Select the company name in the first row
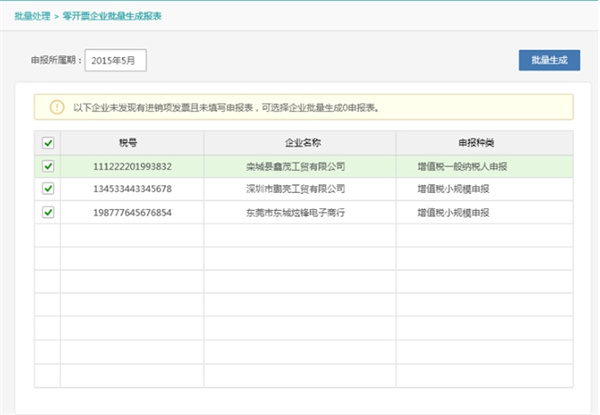Screen dimensions: 600x415 (x=295, y=166)
